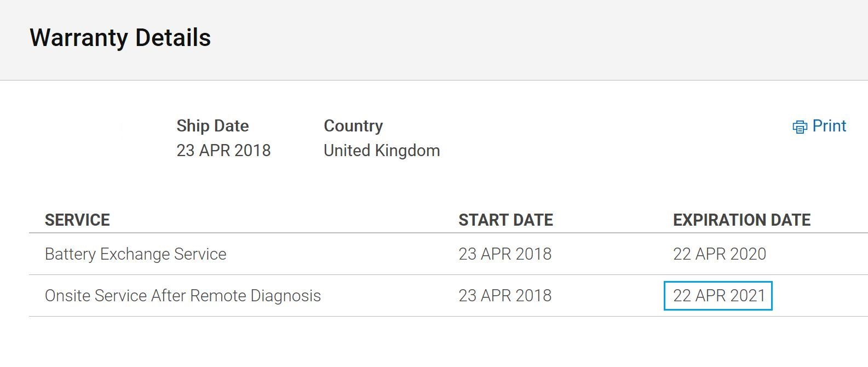The height and width of the screenshot is (367, 868).
Task: Click the Country label
Action: point(353,126)
